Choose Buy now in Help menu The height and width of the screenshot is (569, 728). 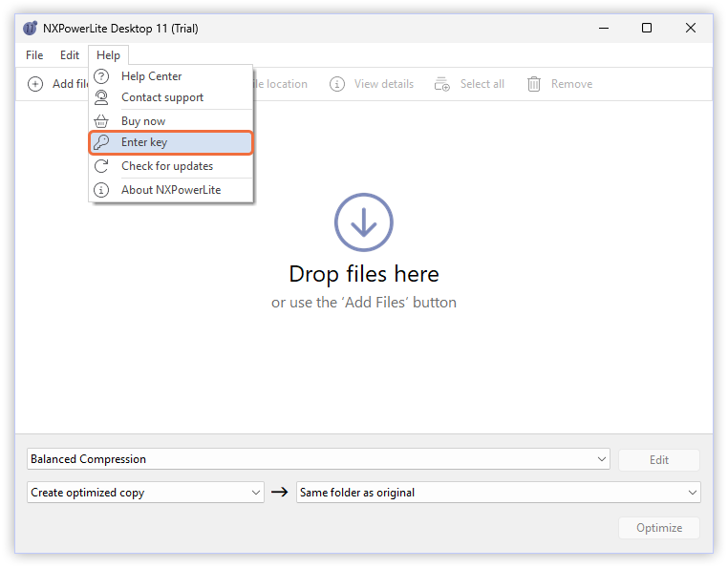pyautogui.click(x=171, y=121)
